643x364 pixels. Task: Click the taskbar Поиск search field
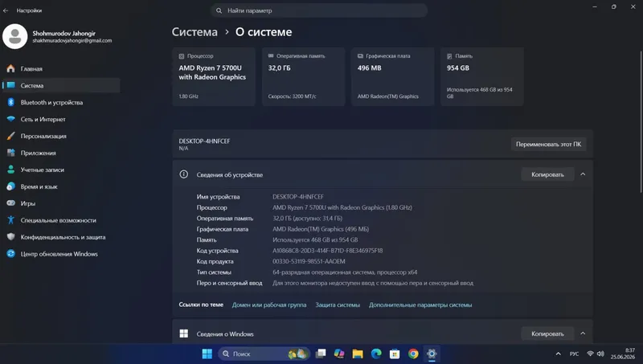click(x=264, y=354)
